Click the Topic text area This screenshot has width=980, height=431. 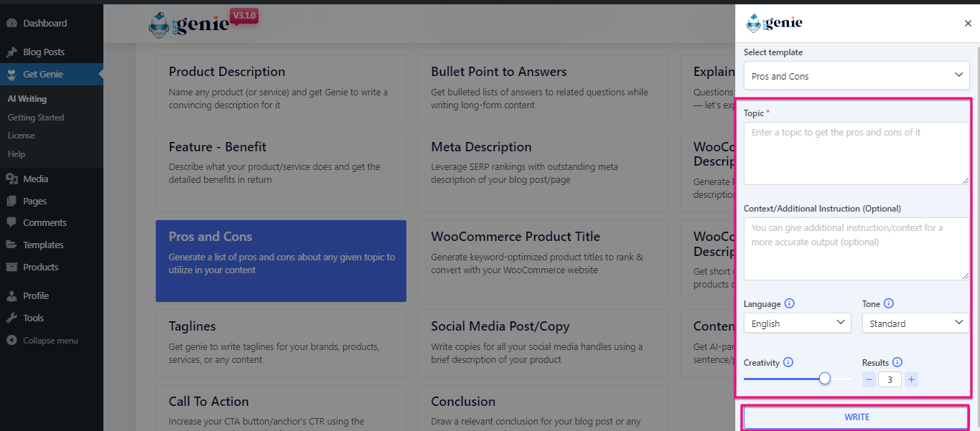[857, 153]
